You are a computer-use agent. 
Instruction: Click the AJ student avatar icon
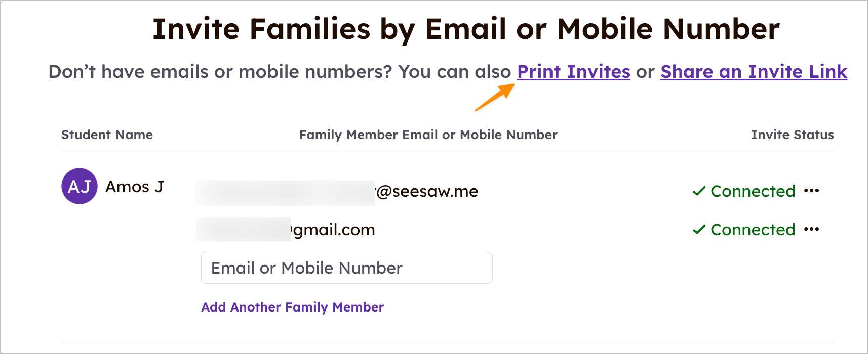coord(79,186)
